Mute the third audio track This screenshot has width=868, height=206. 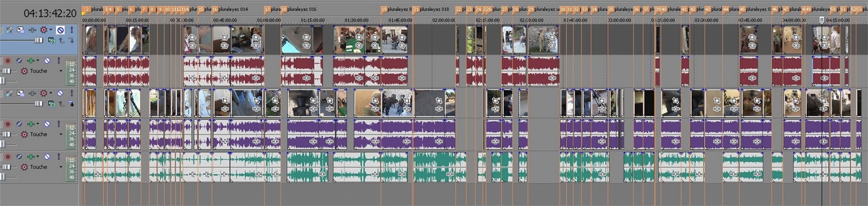click(47, 157)
